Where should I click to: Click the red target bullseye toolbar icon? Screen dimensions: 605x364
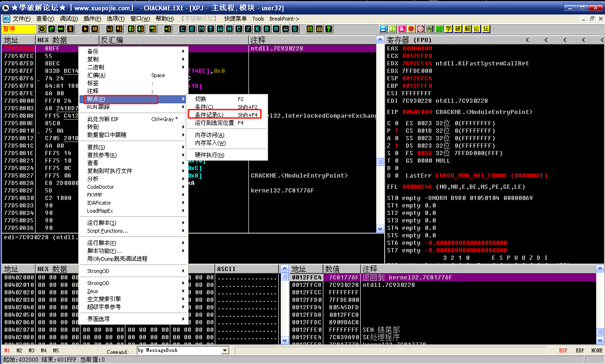[x=420, y=29]
